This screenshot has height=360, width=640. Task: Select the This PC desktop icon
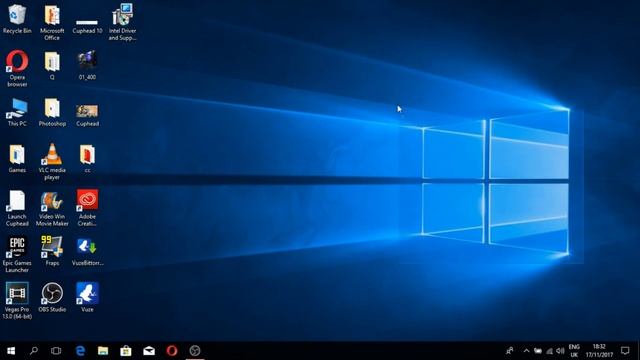17,112
